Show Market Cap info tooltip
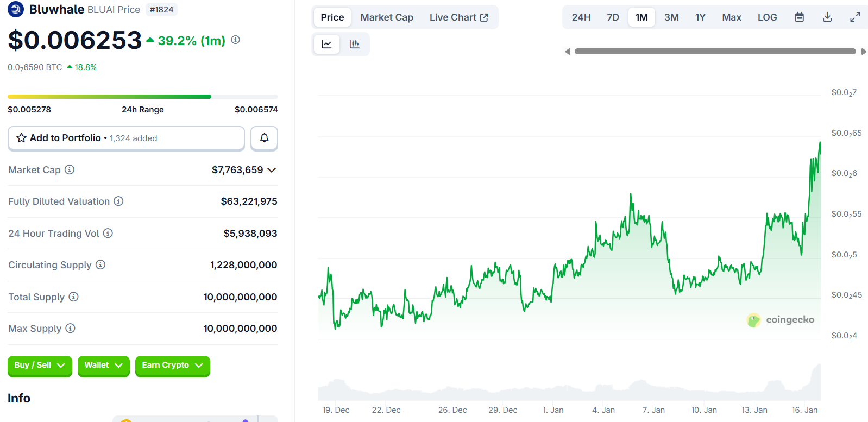The image size is (868, 422). 70,169
